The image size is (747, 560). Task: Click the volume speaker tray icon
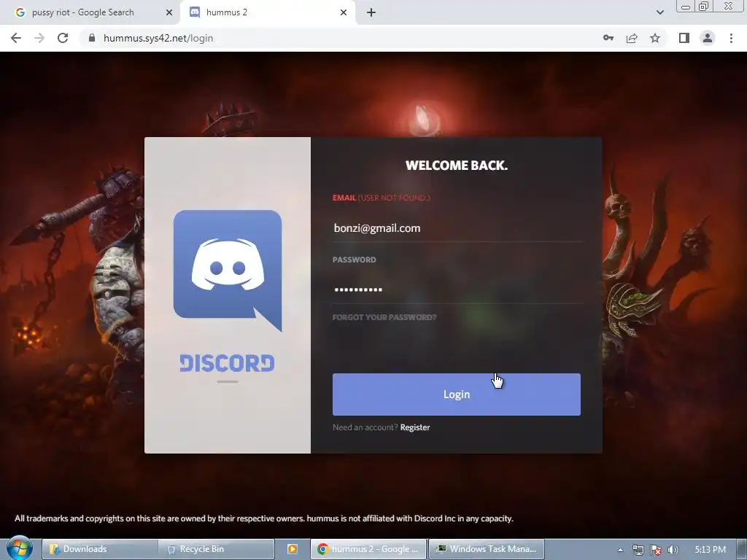coord(673,550)
